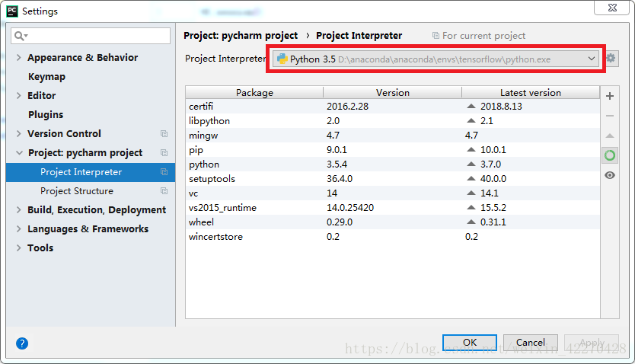635x364 pixels.
Task: Click the project-level icon beside Version Control
Action: click(164, 133)
